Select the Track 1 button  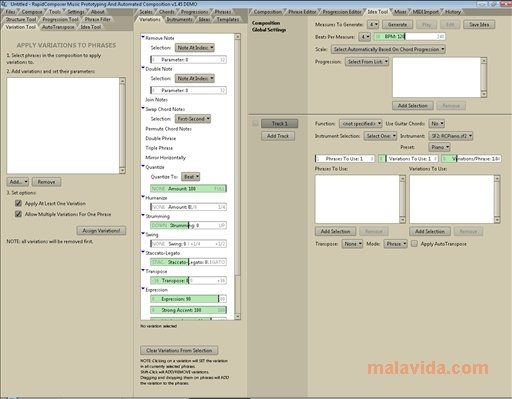[279, 124]
